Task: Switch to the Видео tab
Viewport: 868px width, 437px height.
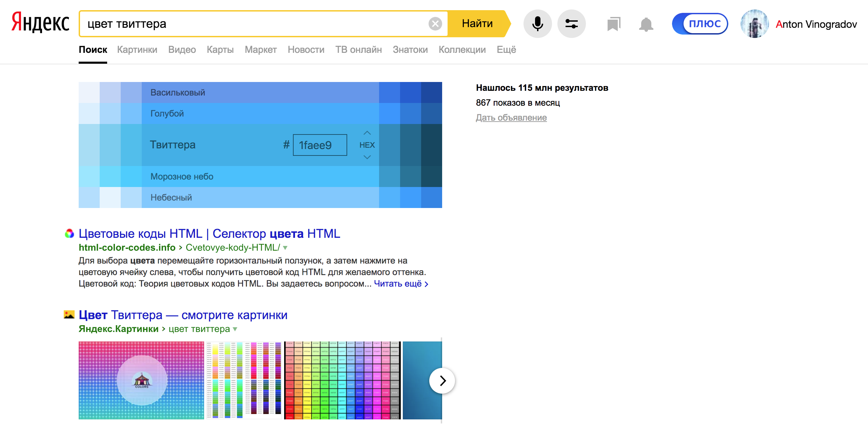Action: coord(182,49)
